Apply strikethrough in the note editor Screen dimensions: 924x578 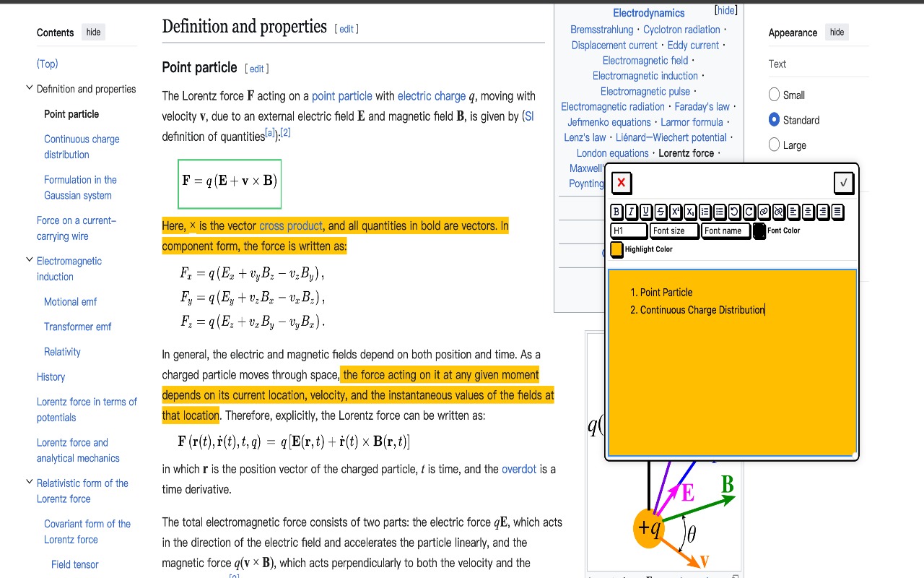pos(661,212)
